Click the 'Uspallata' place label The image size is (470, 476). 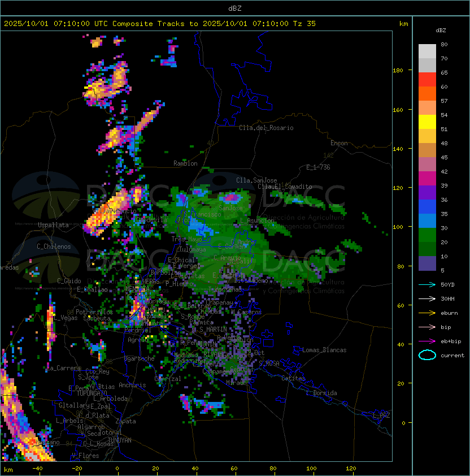tap(53, 225)
